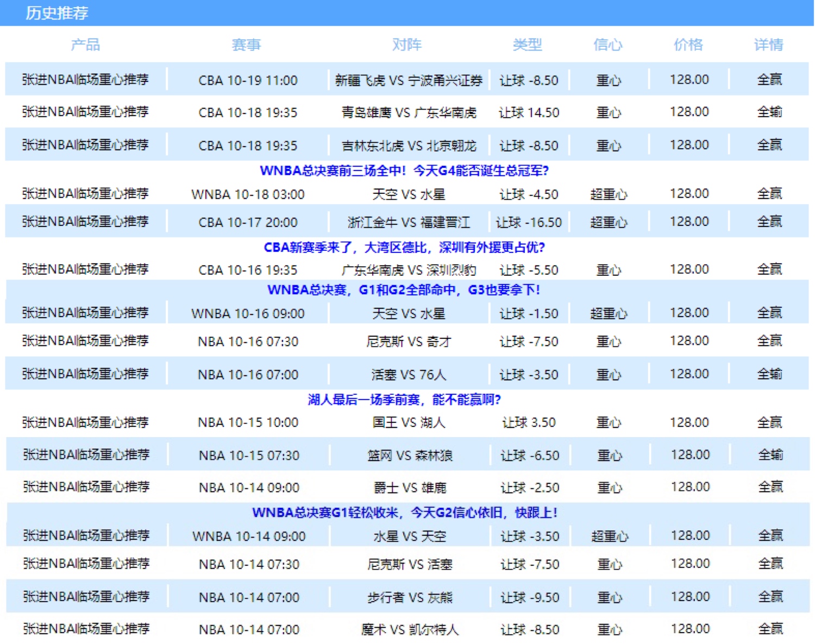The width and height of the screenshot is (815, 644).
Task: Click 全赢 result for 国王 VS 湖人
Action: (769, 422)
